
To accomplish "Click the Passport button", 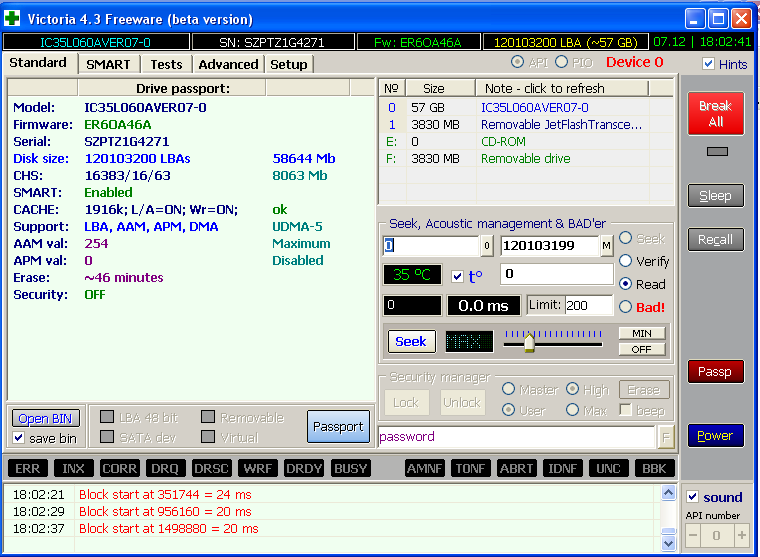I will pyautogui.click(x=338, y=427).
